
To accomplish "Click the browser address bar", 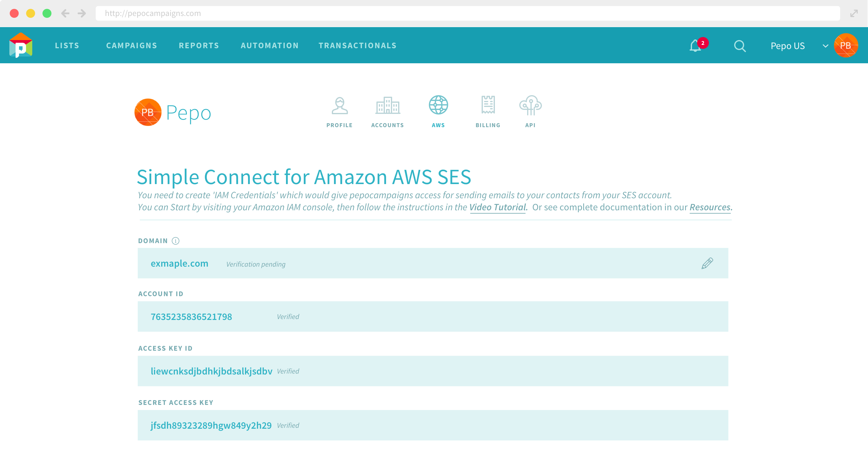I will pyautogui.click(x=467, y=14).
